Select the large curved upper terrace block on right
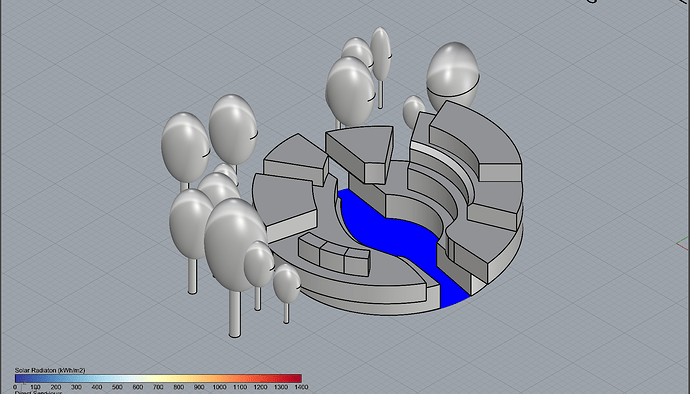Image resolution: width=690 pixels, height=394 pixels. [x=475, y=140]
